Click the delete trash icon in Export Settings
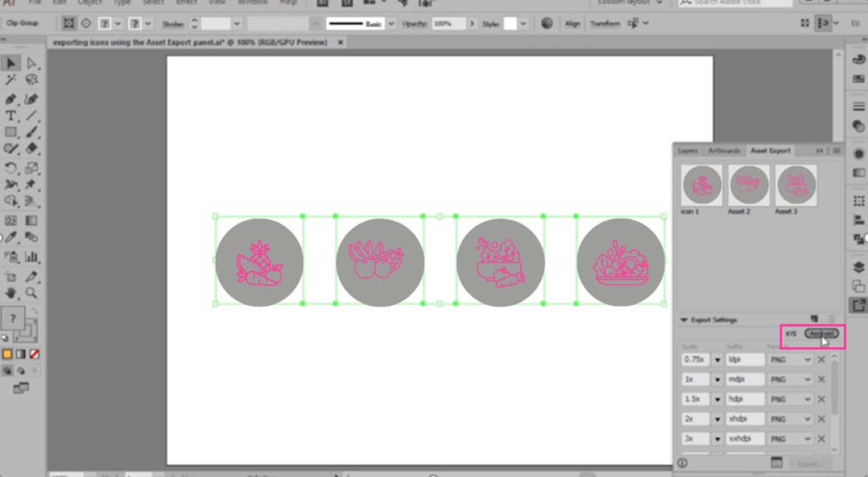This screenshot has width=868, height=477. tap(831, 319)
